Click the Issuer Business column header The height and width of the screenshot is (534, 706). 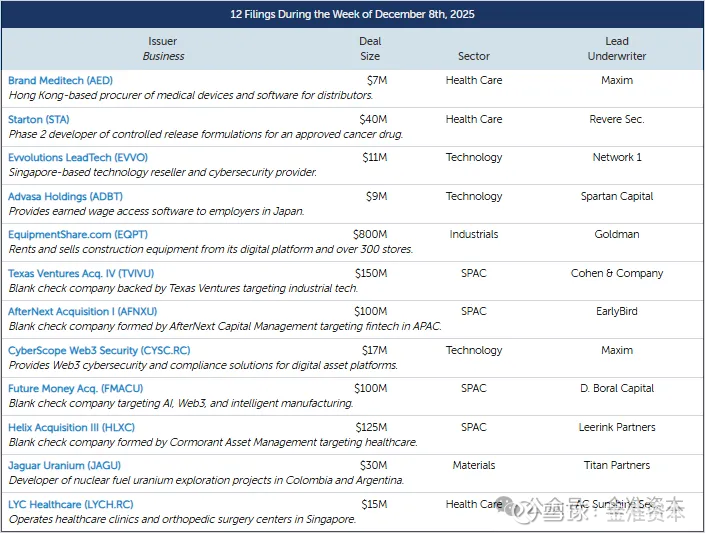[163, 49]
